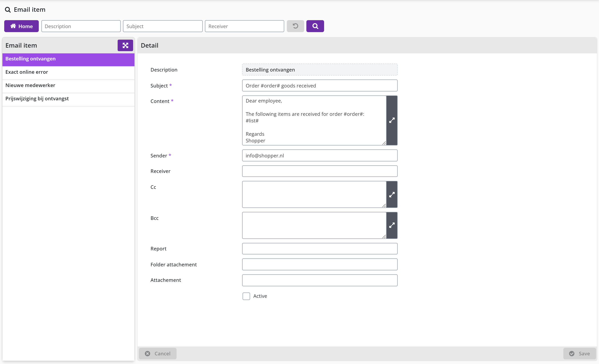The width and height of the screenshot is (599, 364).
Task: Click the Receiver field in Detail
Action: (320, 171)
